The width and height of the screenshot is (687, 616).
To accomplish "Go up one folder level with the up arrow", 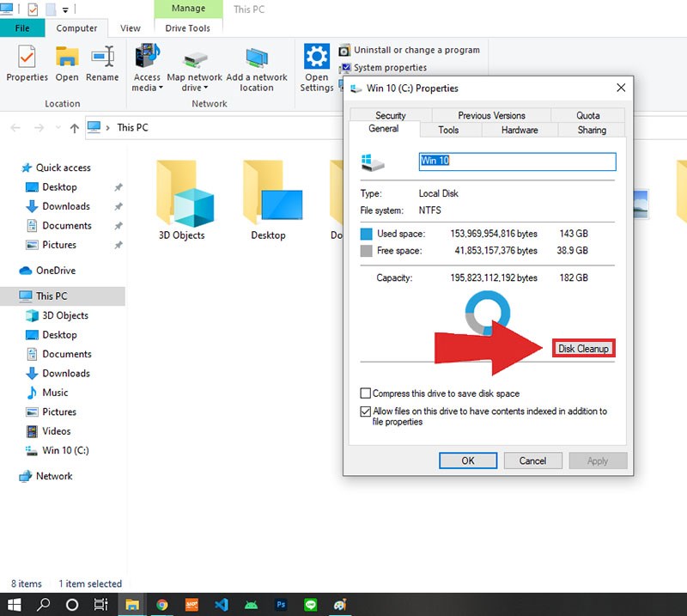I will [x=75, y=128].
